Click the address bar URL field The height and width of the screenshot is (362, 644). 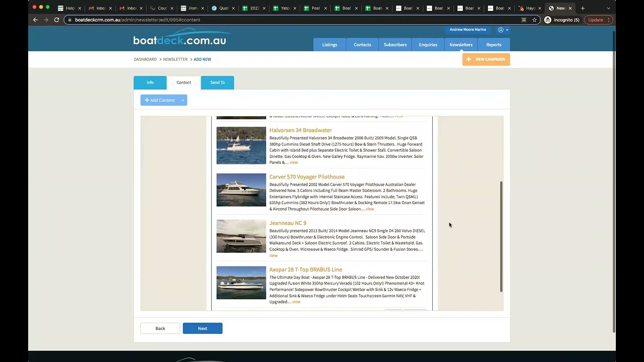(297, 20)
